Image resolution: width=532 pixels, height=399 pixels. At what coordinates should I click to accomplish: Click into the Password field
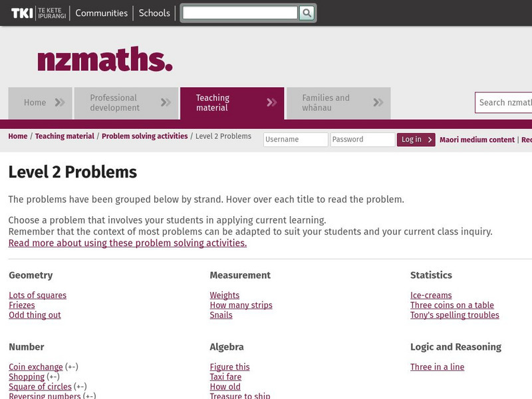(x=362, y=140)
